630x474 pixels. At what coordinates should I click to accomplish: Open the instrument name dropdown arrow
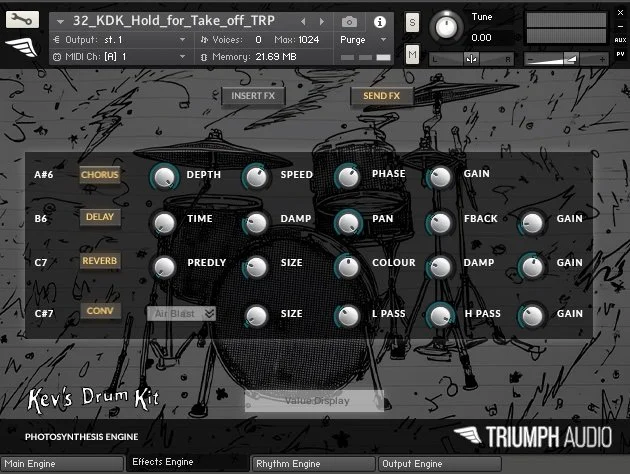[x=60, y=21]
